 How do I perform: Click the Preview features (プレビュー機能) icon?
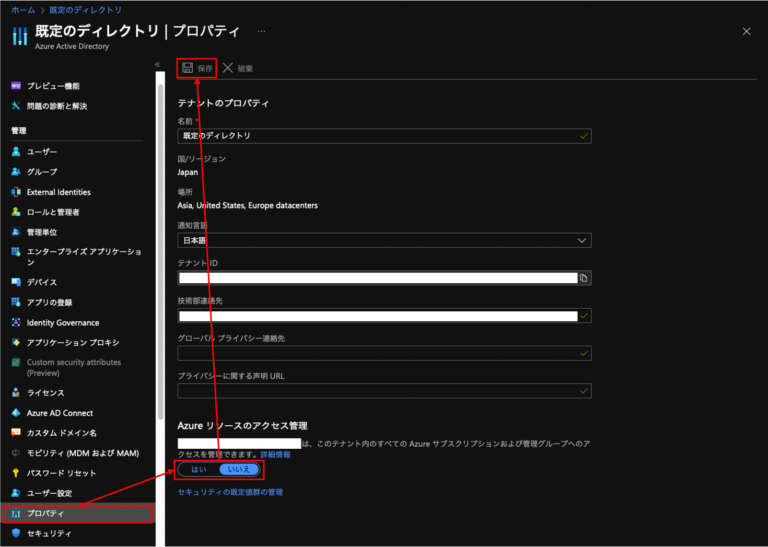16,86
